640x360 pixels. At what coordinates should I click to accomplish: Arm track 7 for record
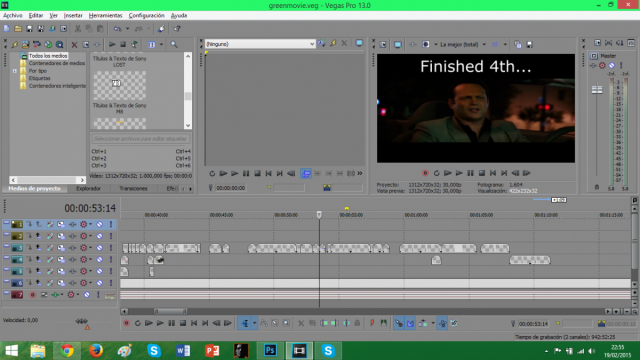[x=33, y=295]
